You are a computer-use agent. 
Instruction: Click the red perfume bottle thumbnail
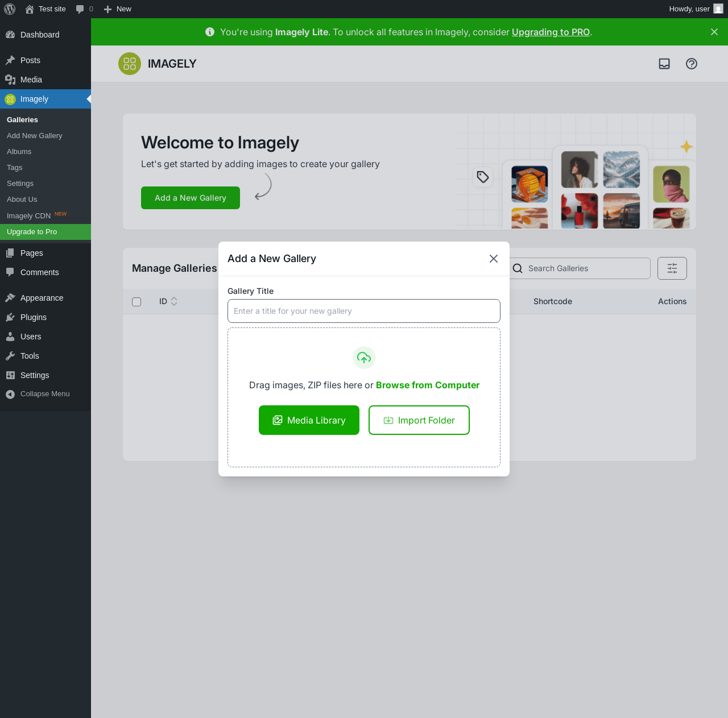[x=580, y=211]
